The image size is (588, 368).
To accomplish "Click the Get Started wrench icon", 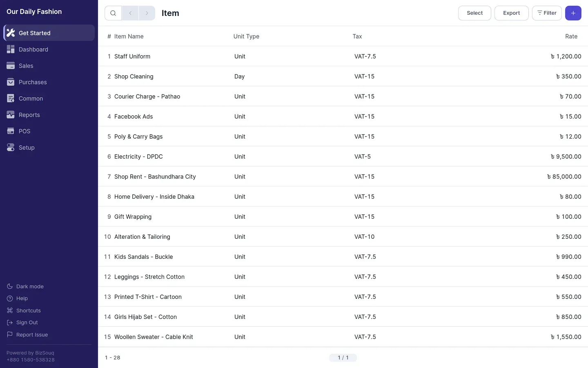I will [x=11, y=33].
